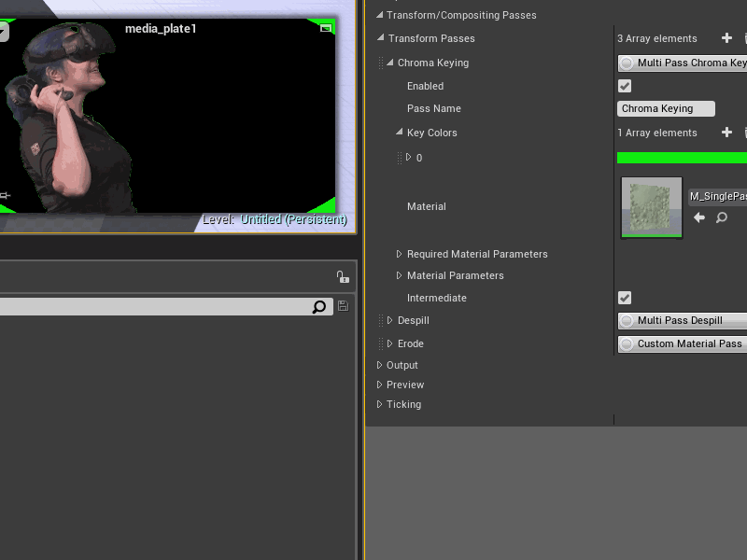Screen dimensions: 747x560
Task: Click the save settings floppy disk icon
Action: click(x=343, y=306)
